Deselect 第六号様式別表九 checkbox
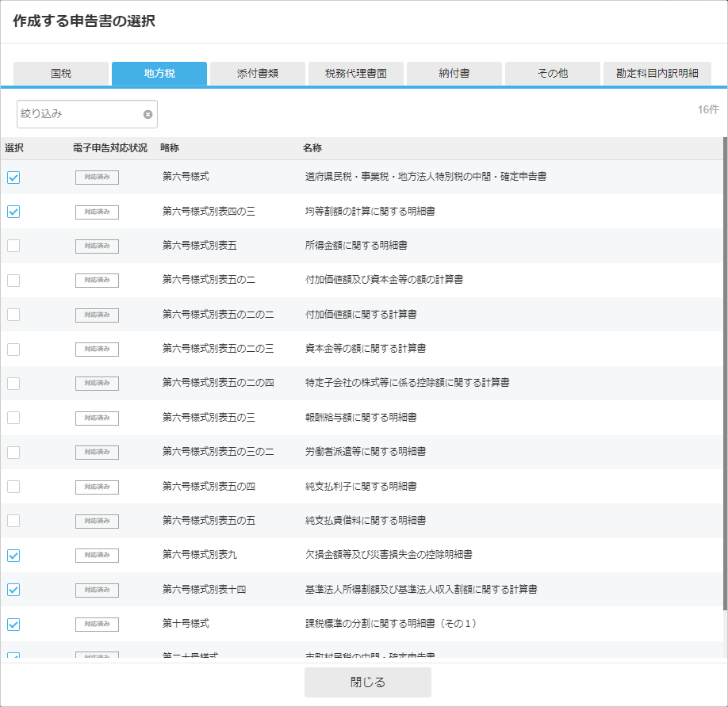The image size is (728, 707). click(13, 556)
